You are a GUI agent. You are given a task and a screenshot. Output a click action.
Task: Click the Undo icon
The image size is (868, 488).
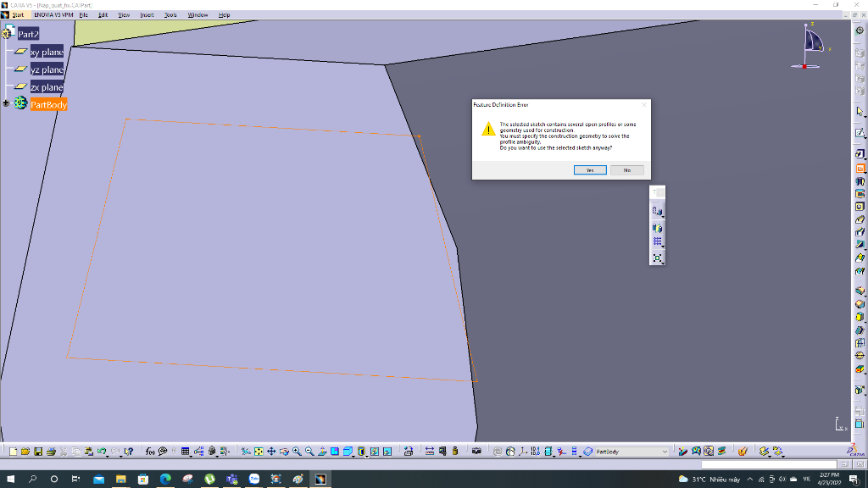point(101,452)
